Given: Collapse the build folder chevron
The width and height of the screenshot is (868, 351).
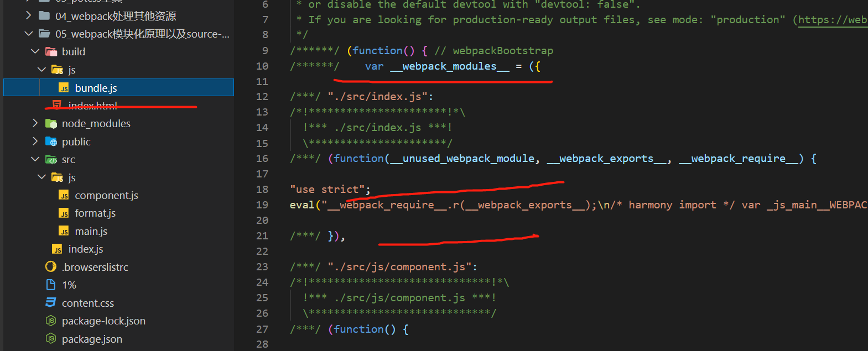Looking at the screenshot, I should pos(35,51).
